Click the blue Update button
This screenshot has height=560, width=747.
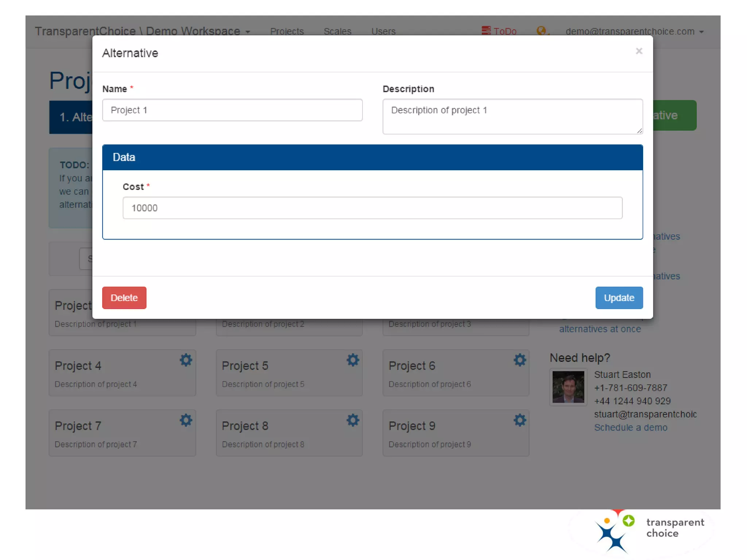(x=619, y=298)
